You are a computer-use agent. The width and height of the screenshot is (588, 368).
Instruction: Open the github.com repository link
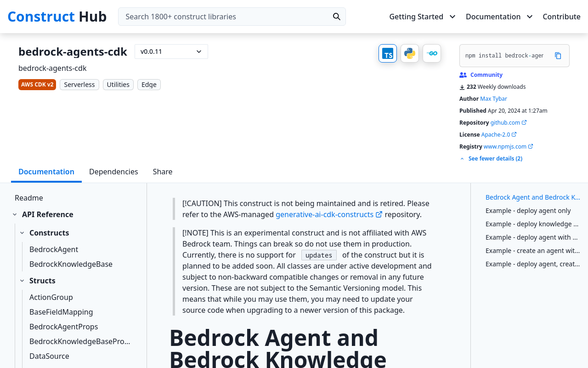tap(505, 123)
